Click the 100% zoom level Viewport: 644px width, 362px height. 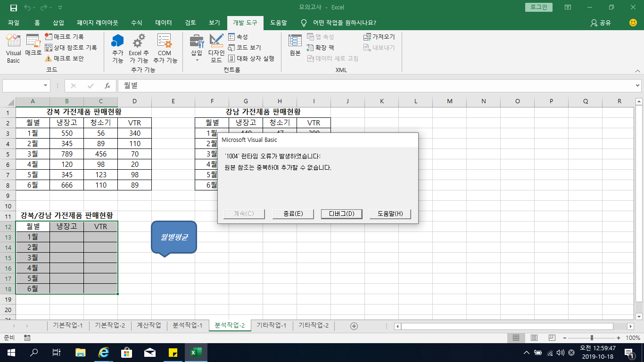pos(633,337)
